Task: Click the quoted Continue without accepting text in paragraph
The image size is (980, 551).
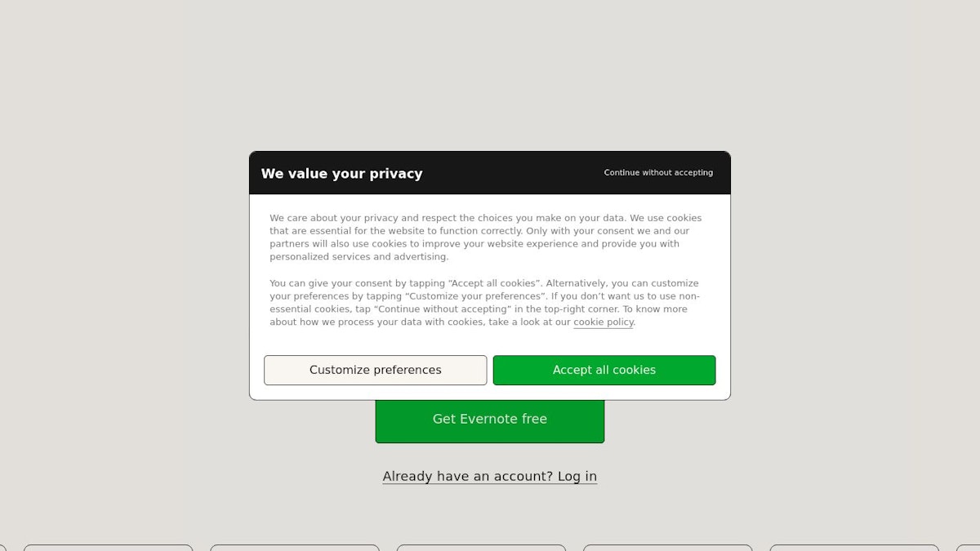Action: (x=442, y=309)
